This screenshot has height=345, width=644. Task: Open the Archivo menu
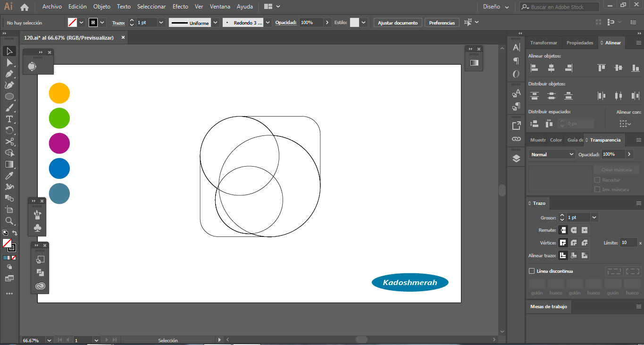(52, 7)
